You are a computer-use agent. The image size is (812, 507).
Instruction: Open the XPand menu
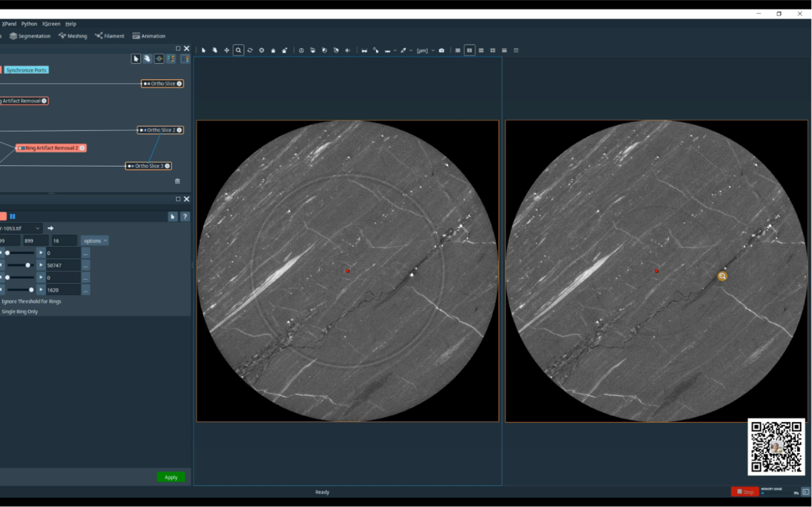9,24
